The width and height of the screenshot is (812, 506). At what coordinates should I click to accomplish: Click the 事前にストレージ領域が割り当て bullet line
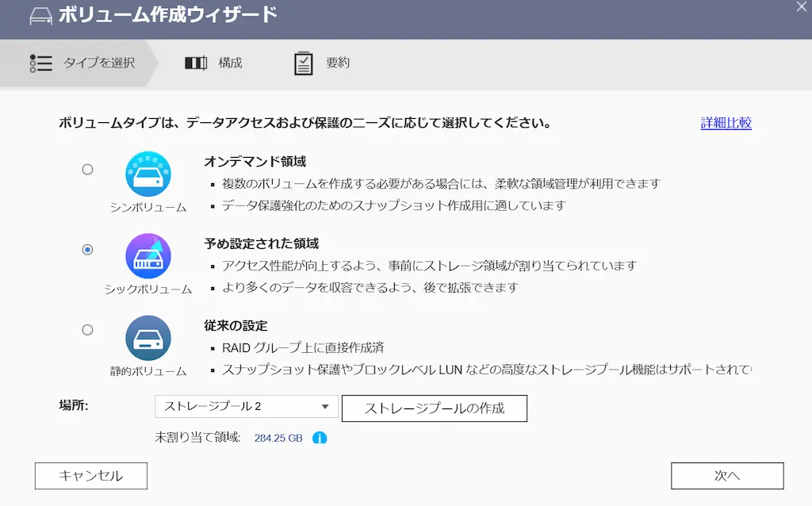point(429,266)
